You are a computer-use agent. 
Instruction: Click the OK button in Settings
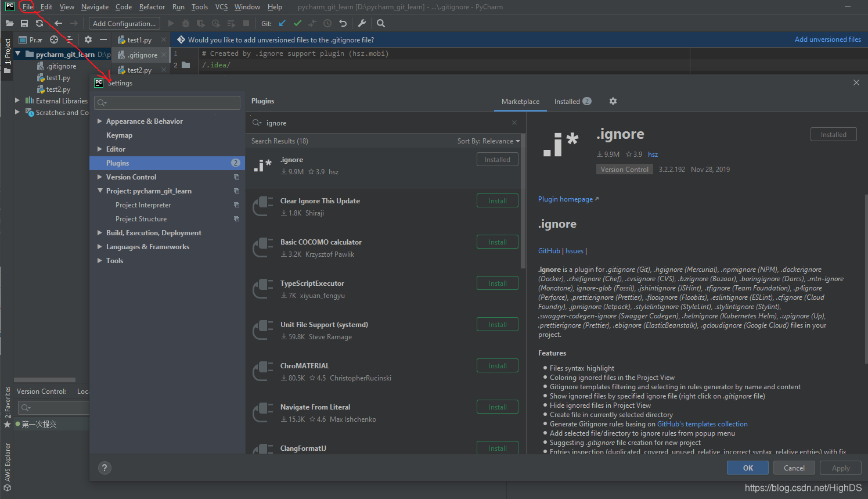pos(748,468)
